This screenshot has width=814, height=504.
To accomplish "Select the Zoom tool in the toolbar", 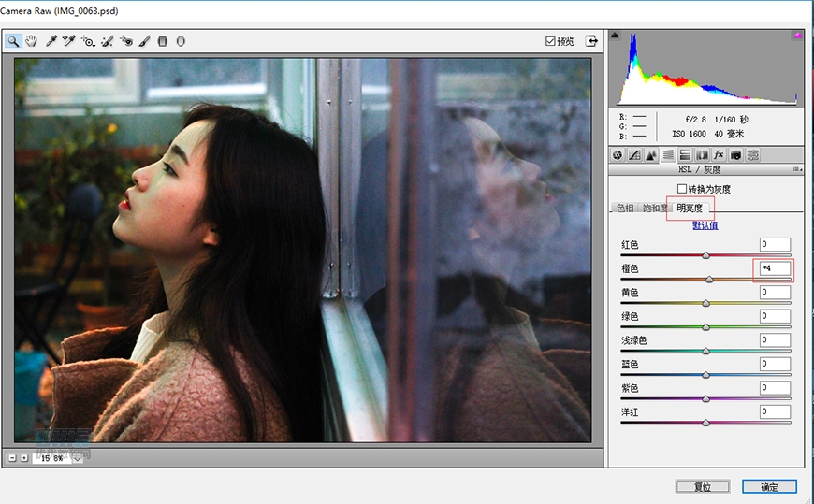I will [14, 41].
